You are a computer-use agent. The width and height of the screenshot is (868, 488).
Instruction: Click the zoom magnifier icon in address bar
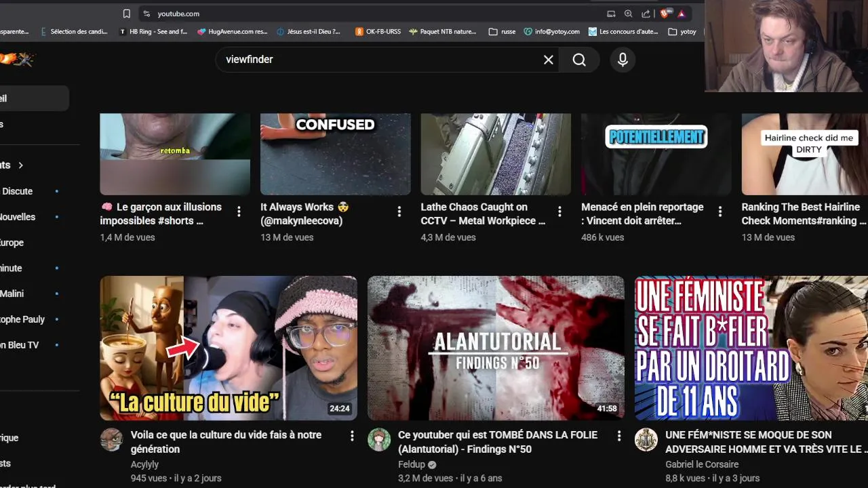pyautogui.click(x=629, y=14)
